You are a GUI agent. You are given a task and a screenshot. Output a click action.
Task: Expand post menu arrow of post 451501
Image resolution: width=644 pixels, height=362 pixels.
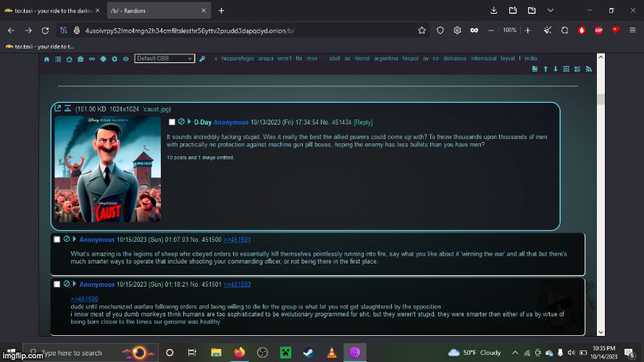pos(75,284)
